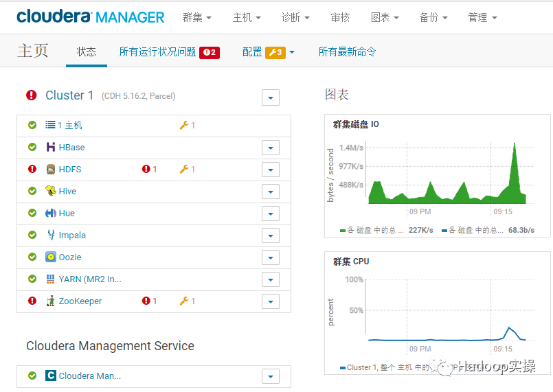
Task: Open the 审核 page
Action: [x=340, y=17]
